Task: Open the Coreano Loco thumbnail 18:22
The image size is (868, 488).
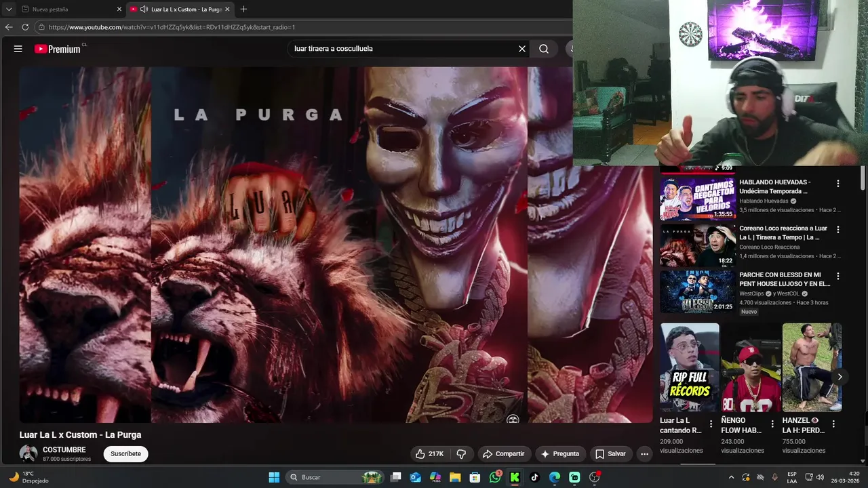Action: pyautogui.click(x=698, y=245)
